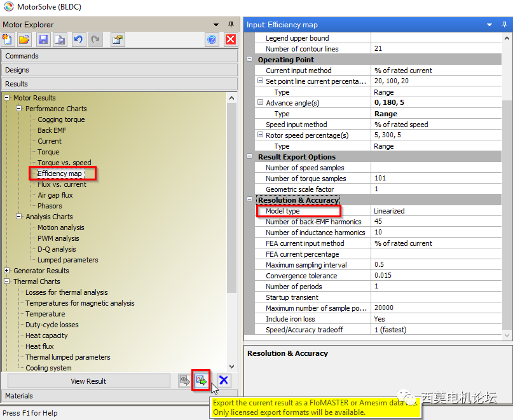Click Current input method value field
Screen dimensions: 513x420
click(436, 71)
